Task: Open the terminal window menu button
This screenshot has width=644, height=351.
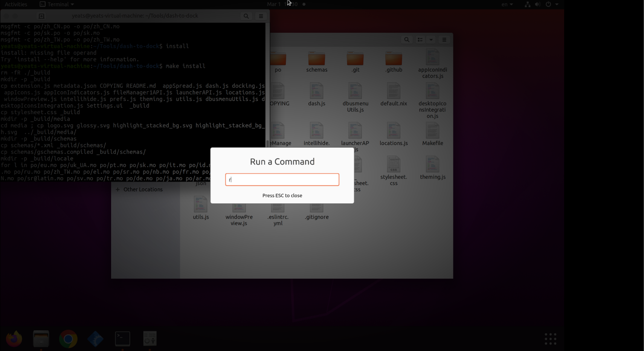Action: (260, 16)
